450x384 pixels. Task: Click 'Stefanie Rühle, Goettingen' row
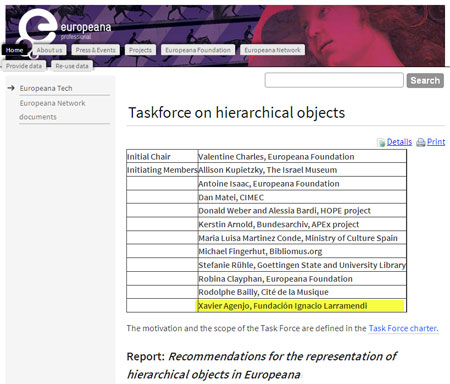pyautogui.click(x=302, y=265)
